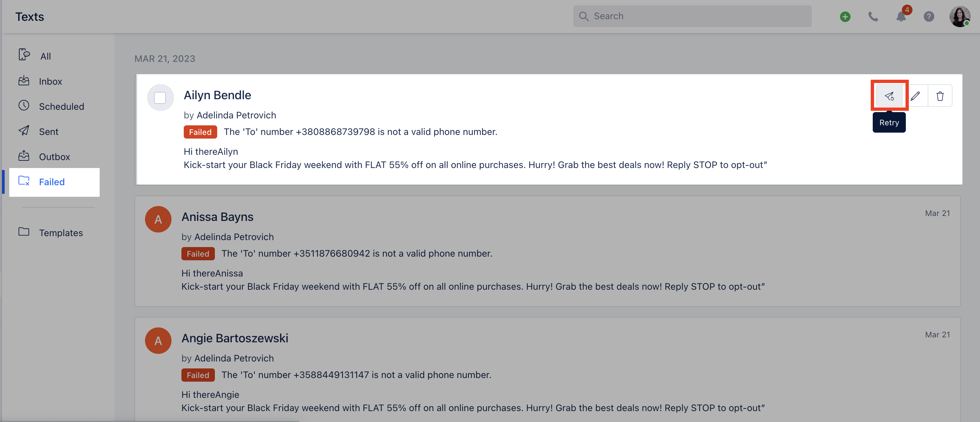Select the Failed filter in the sidebar

[52, 182]
